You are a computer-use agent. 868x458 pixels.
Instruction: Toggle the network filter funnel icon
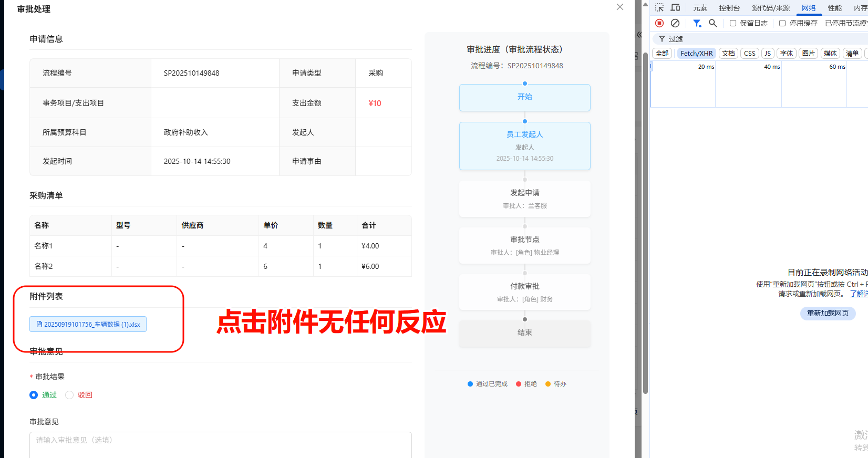[697, 23]
